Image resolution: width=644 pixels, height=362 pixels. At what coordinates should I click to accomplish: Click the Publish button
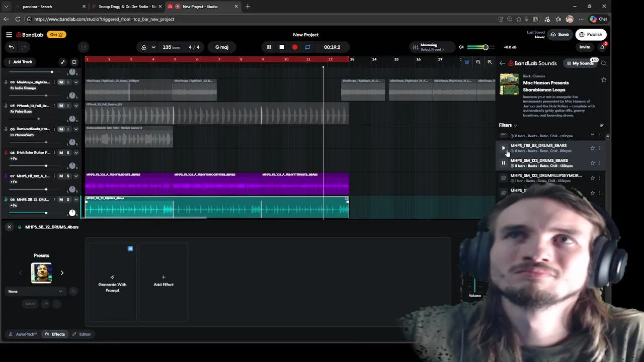pyautogui.click(x=590, y=35)
